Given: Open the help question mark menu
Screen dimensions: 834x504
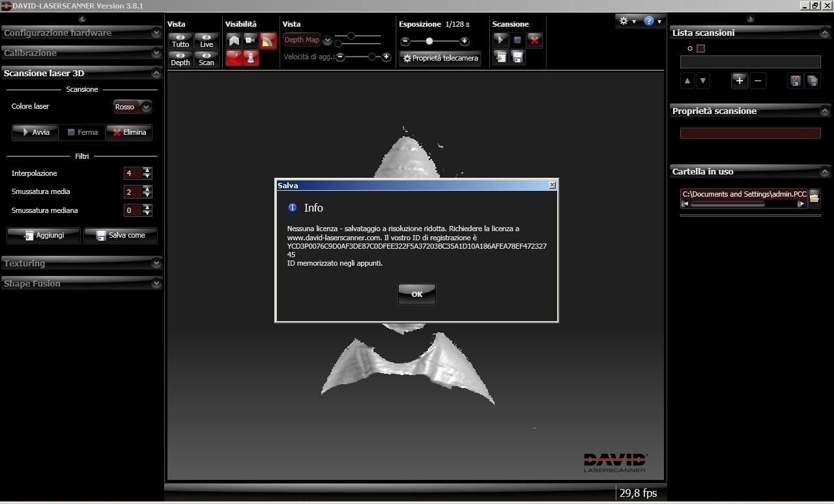Looking at the screenshot, I should pyautogui.click(x=652, y=21).
